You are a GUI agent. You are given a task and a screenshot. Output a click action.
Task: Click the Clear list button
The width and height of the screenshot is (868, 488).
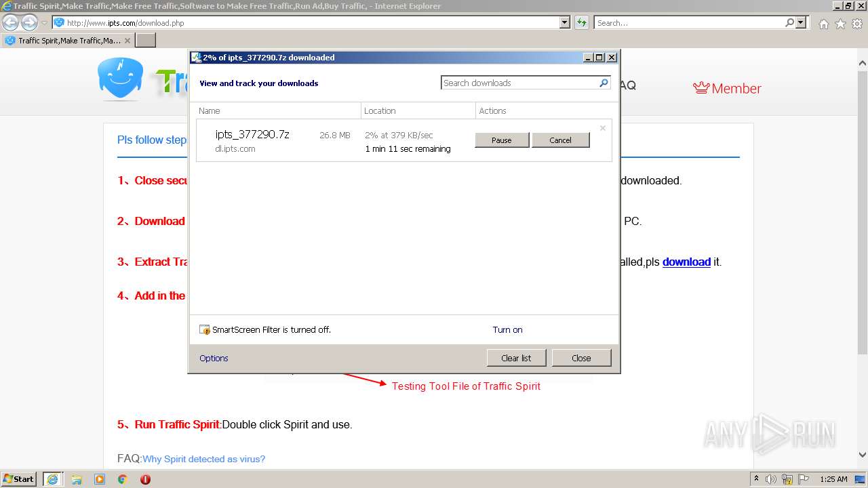point(516,358)
